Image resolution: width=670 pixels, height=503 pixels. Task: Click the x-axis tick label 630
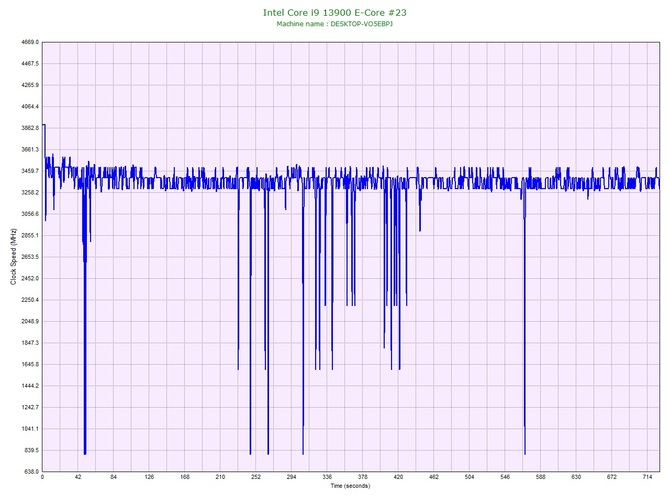[576, 477]
